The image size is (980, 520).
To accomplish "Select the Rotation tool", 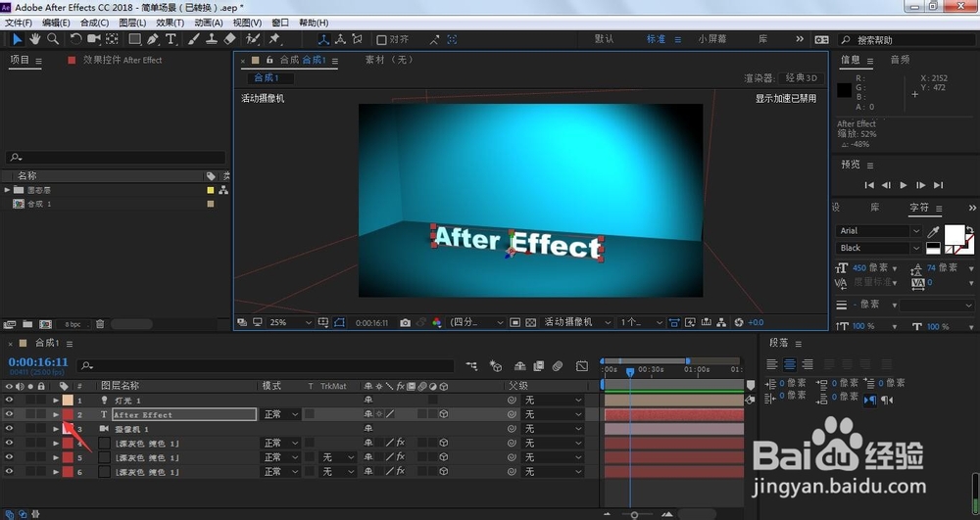I will point(75,39).
